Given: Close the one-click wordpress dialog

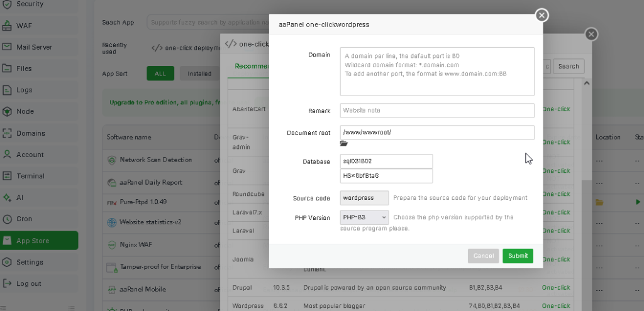Looking at the screenshot, I should click(x=541, y=16).
